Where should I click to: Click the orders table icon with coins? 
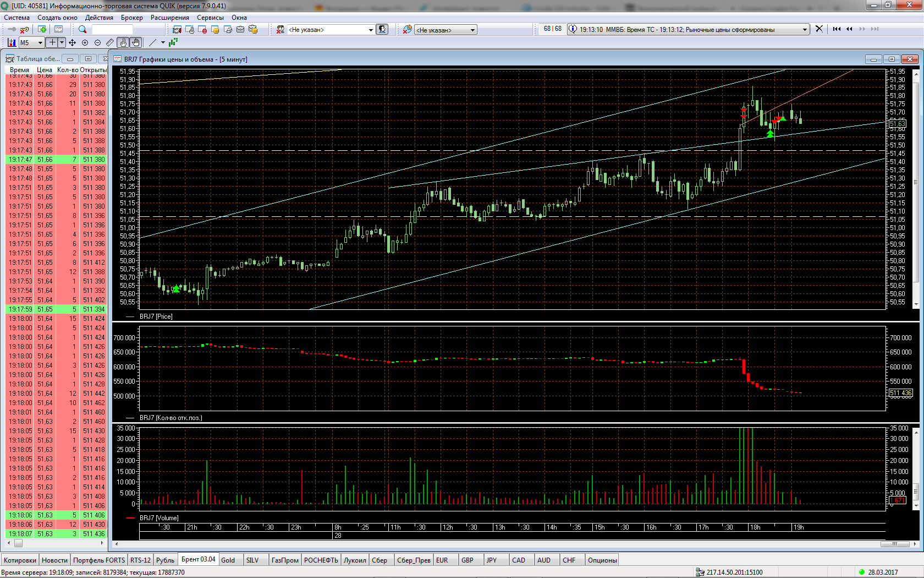(x=215, y=29)
